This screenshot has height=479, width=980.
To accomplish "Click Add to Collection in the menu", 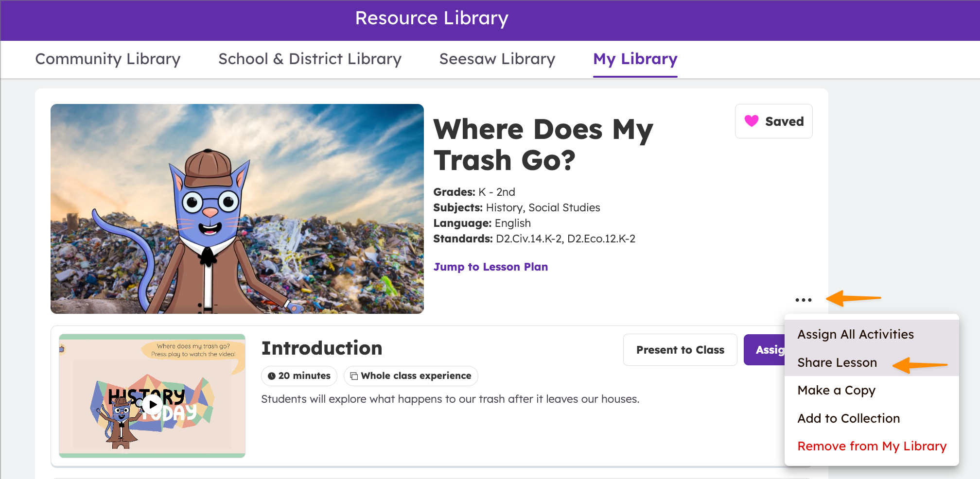I will [848, 418].
